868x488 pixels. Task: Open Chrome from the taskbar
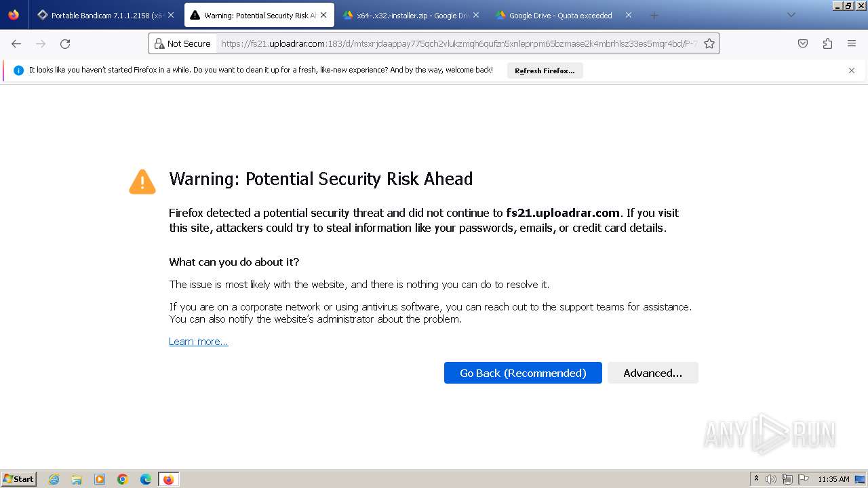123,479
